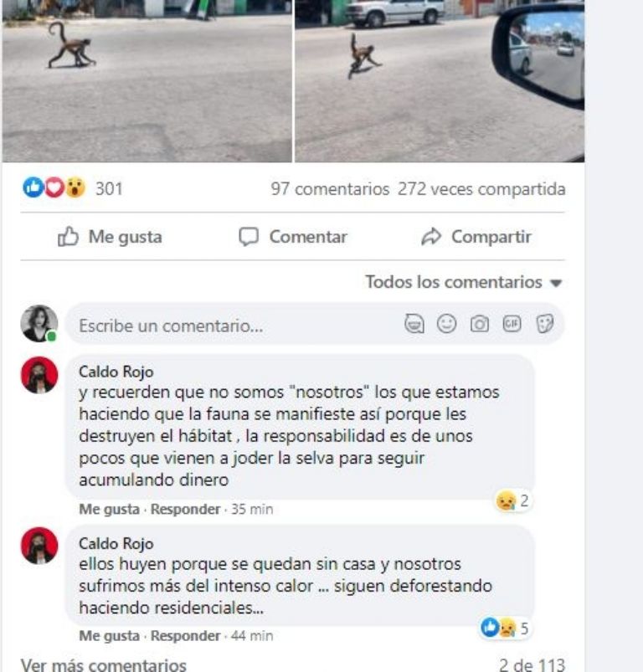Open the emoji picker in comment box

click(x=447, y=324)
